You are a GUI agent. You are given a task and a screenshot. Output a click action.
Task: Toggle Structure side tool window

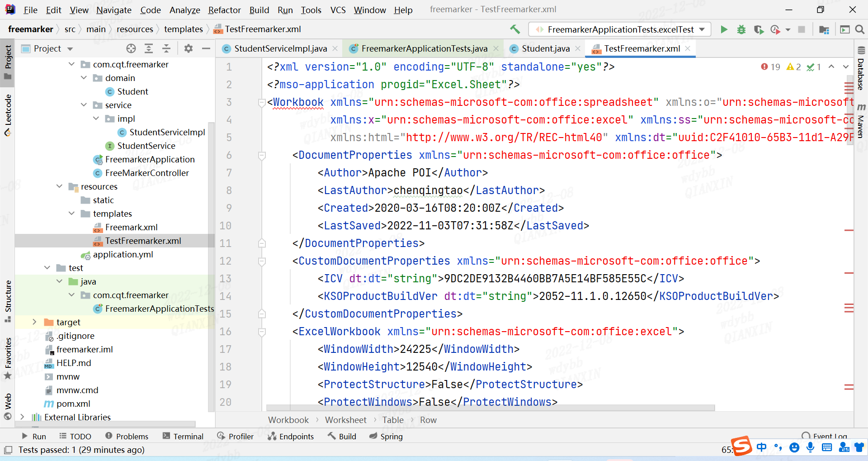8,301
